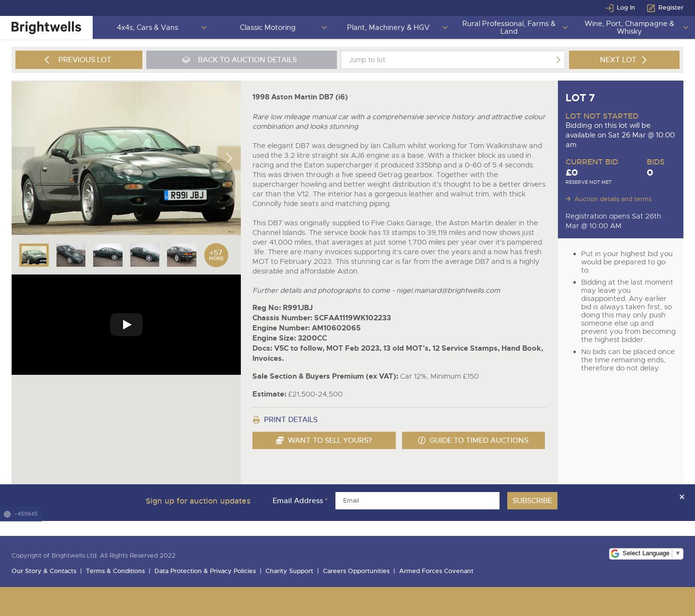695x616 pixels.
Task: Show next car photo with right arrow
Action: (229, 158)
